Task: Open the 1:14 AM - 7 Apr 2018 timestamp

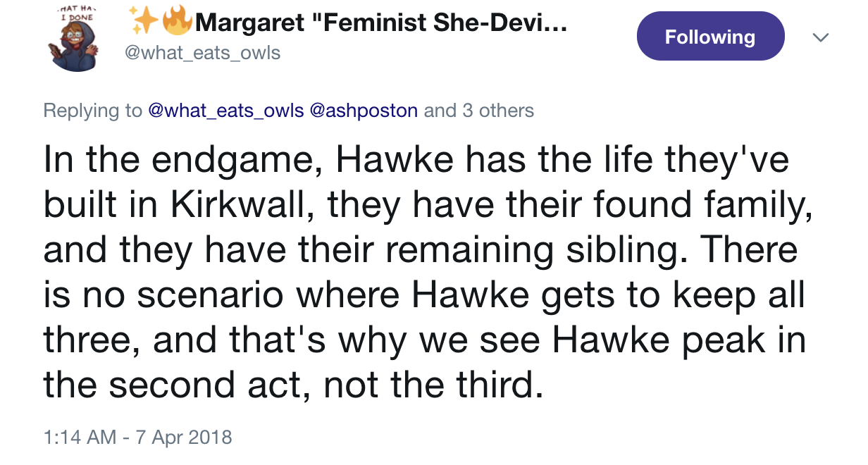Action: (137, 437)
